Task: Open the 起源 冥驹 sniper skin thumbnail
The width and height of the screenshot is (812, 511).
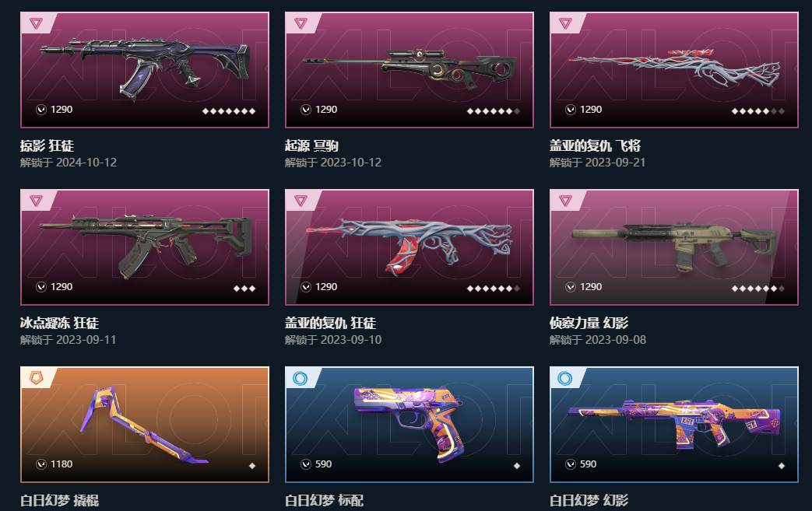Action: 409,70
